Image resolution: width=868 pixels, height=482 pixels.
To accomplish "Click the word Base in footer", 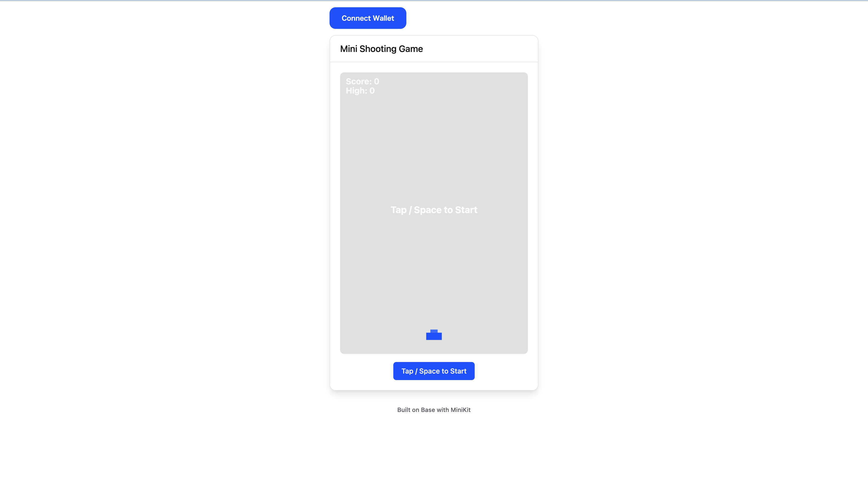I will [428, 410].
